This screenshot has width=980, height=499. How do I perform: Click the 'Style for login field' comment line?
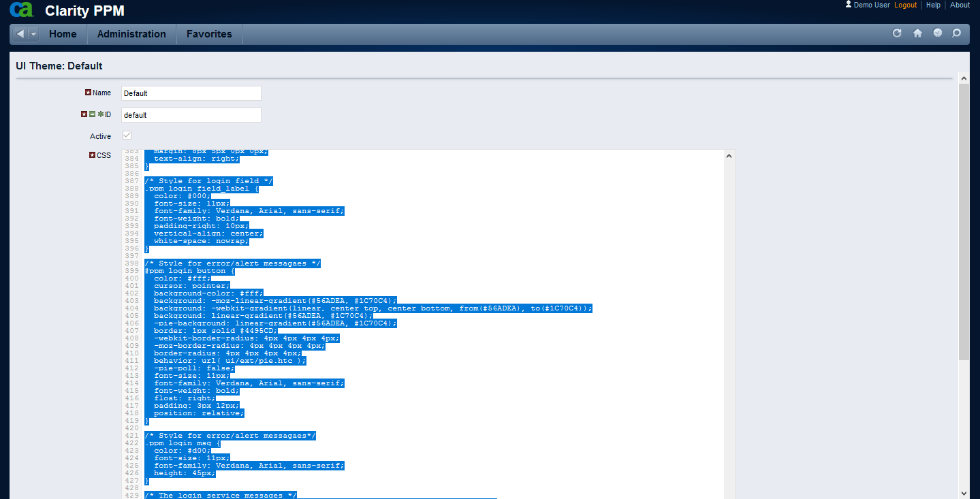tap(208, 181)
